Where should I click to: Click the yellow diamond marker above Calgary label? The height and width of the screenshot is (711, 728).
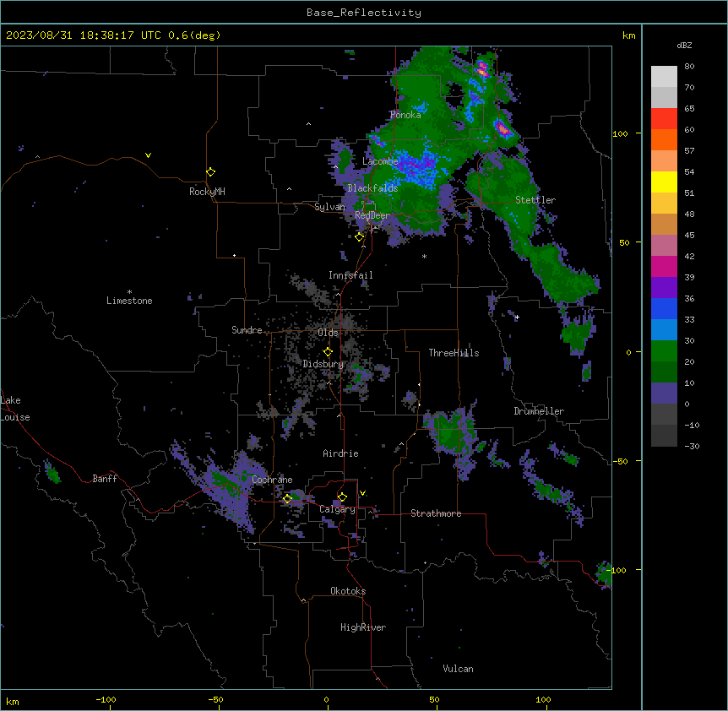pos(342,497)
